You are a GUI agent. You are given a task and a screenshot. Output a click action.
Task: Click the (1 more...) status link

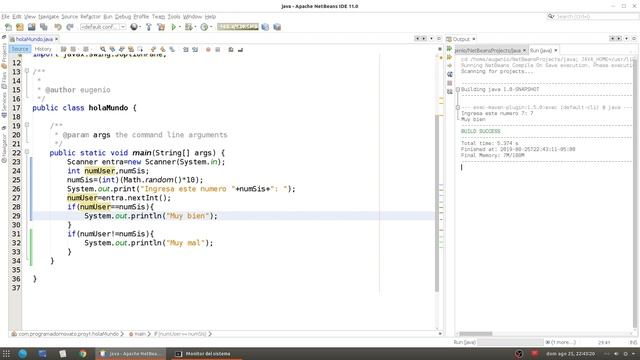click(564, 342)
